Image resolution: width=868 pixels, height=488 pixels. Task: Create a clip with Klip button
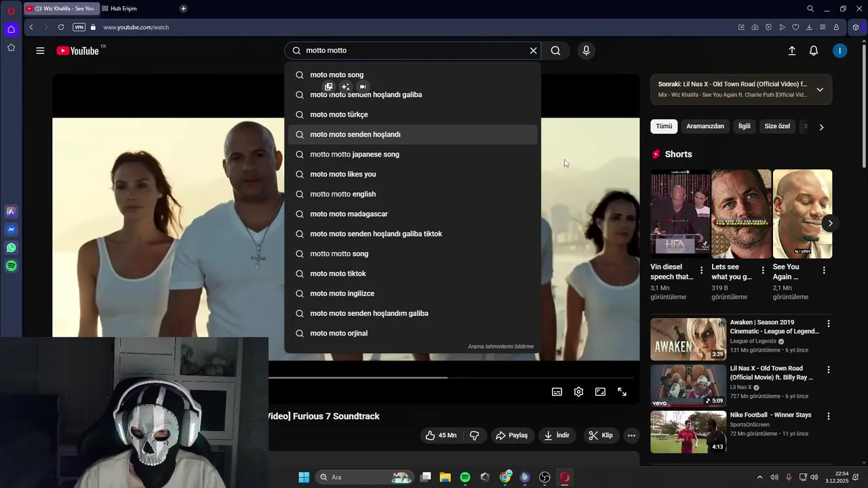601,435
